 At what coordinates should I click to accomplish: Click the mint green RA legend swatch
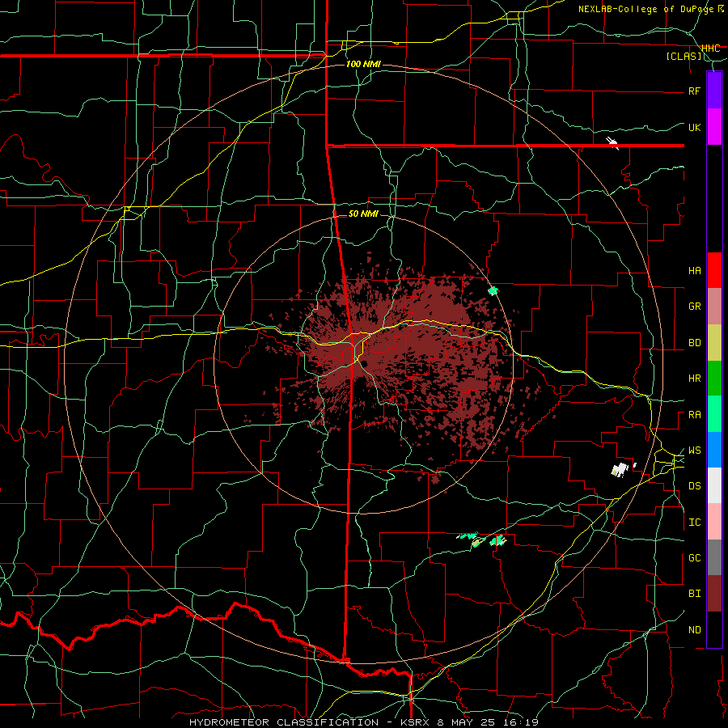pos(714,414)
